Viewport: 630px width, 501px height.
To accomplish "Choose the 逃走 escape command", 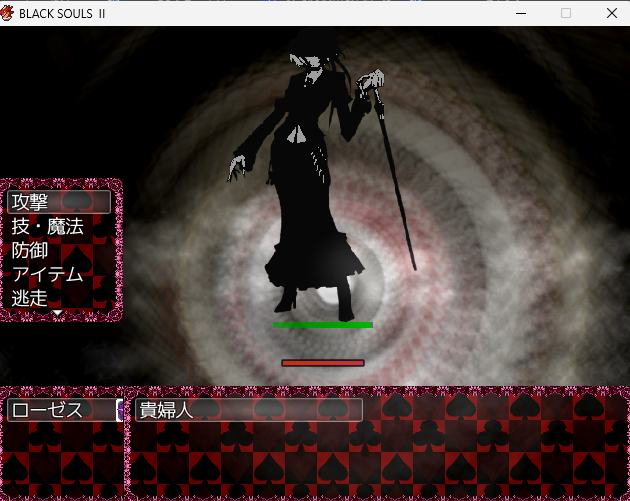I will coord(30,299).
